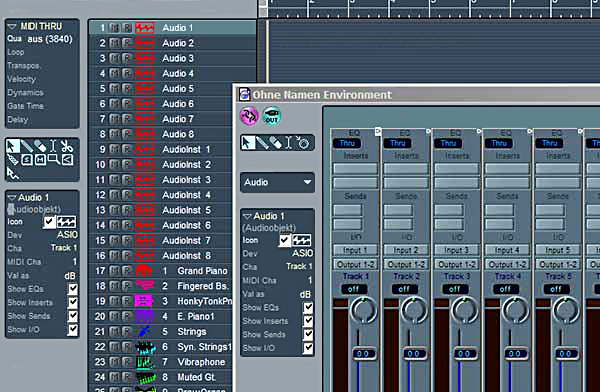Open the Audio layer dropdown in Environment
This screenshot has width=600, height=392.
coord(277,182)
